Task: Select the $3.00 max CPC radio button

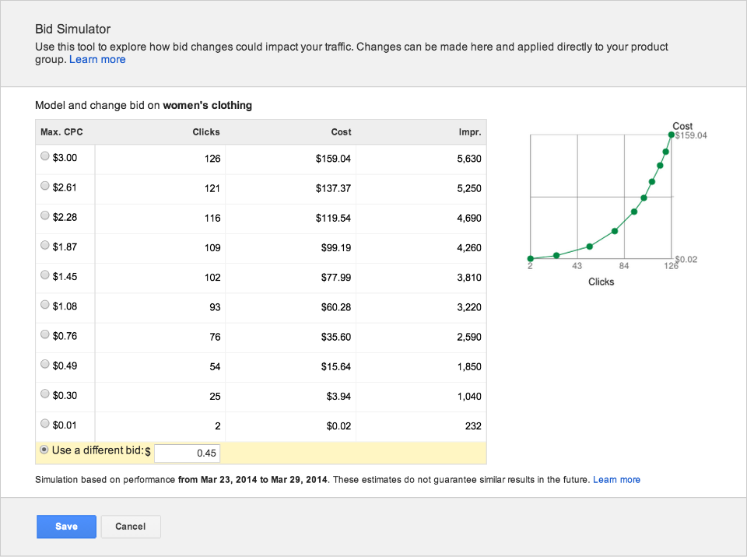Action: (45, 156)
